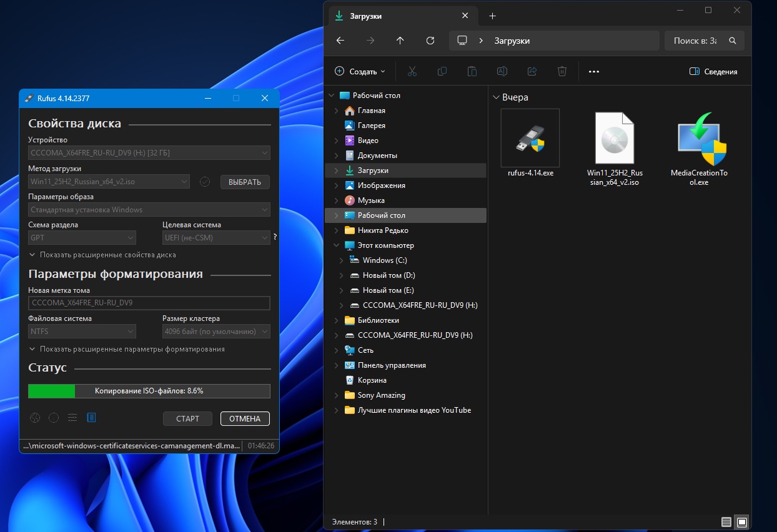Click the Explorer search box
This screenshot has width=777, height=532.
coord(705,41)
